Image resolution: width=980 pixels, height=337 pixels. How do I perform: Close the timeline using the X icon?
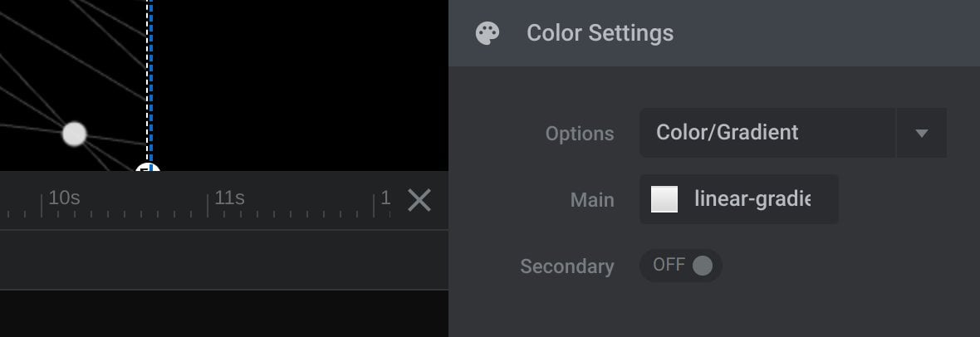[419, 201]
